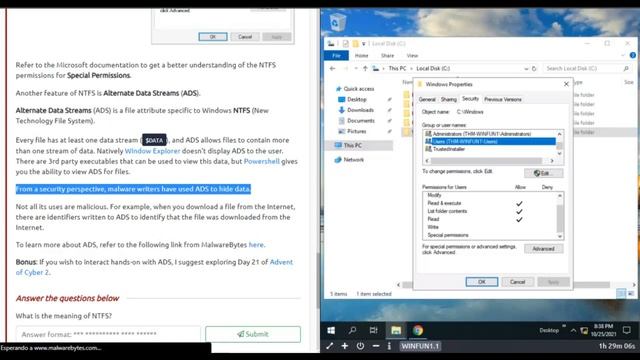The image size is (640, 360).
Task: Click the taskbar Desktop toolbar label
Action: point(549,330)
